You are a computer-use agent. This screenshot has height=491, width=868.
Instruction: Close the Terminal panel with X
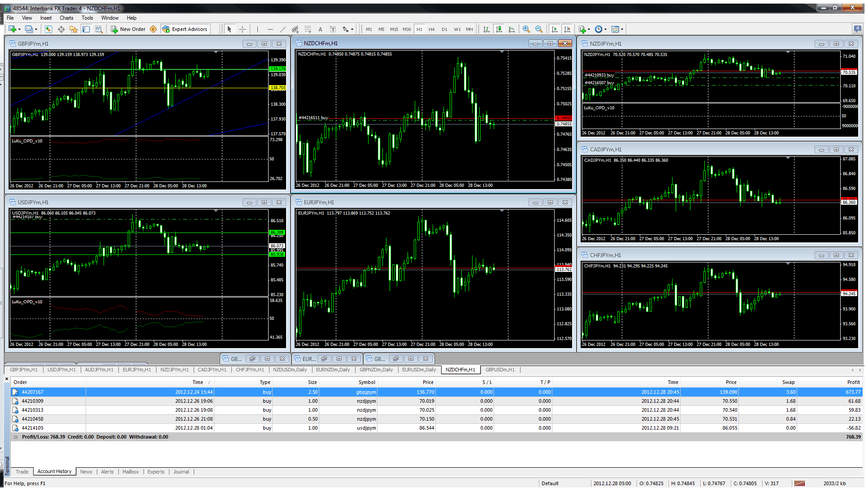[7, 379]
